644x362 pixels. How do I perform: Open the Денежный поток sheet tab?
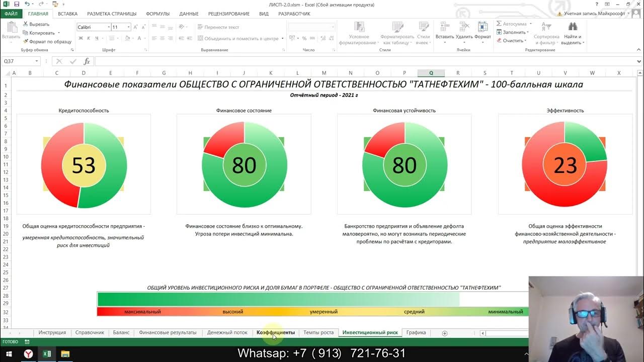tap(227, 332)
